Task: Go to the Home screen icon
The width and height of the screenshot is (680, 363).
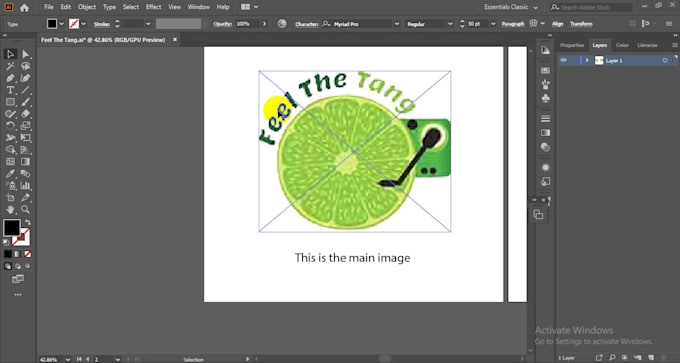Action: point(24,7)
